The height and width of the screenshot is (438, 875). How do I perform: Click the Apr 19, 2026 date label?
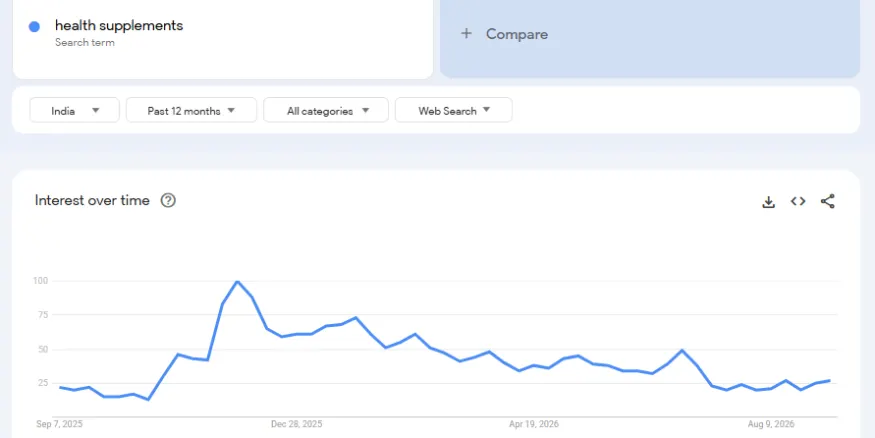(x=534, y=424)
